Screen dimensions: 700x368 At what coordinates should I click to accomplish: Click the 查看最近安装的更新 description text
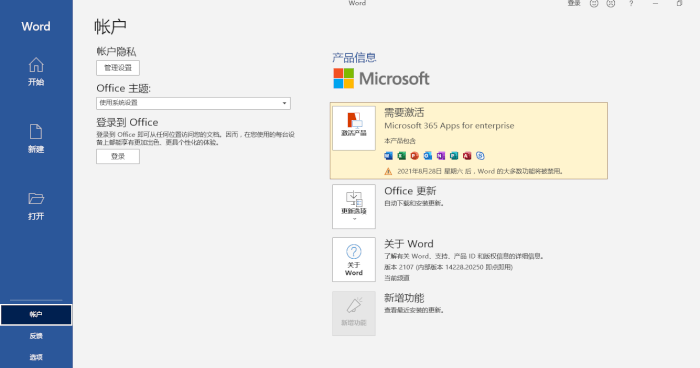414,310
